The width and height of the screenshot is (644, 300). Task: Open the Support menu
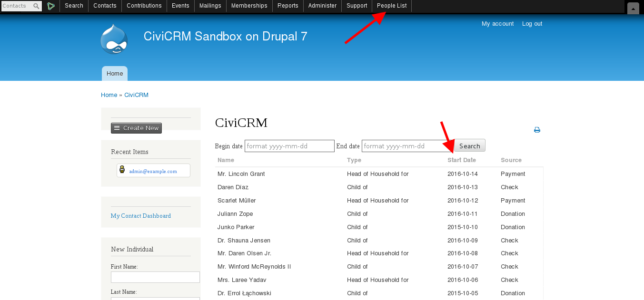[357, 6]
